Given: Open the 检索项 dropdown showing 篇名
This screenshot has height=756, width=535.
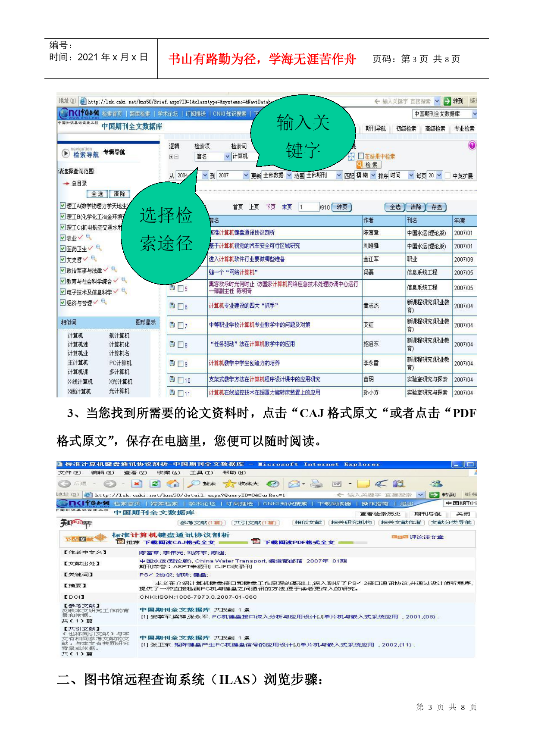Looking at the screenshot, I should click(213, 156).
